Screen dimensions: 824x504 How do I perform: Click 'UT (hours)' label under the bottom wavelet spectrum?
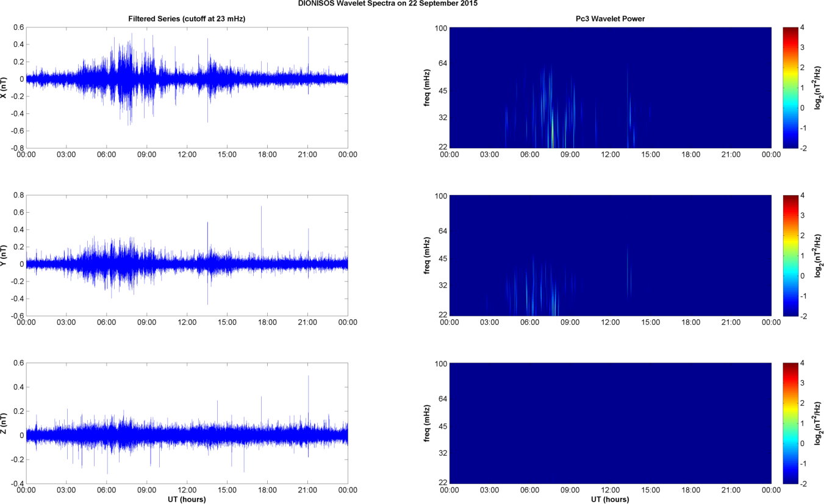(x=611, y=499)
